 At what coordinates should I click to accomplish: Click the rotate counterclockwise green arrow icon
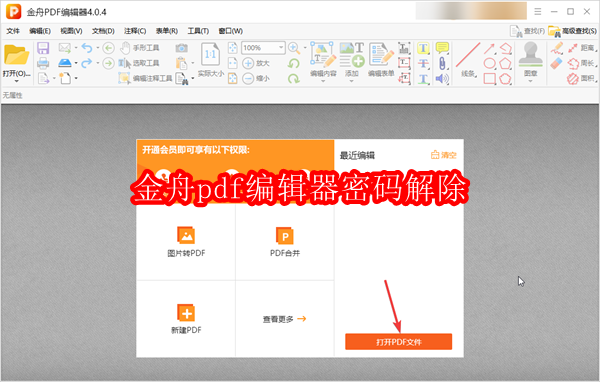click(x=293, y=63)
